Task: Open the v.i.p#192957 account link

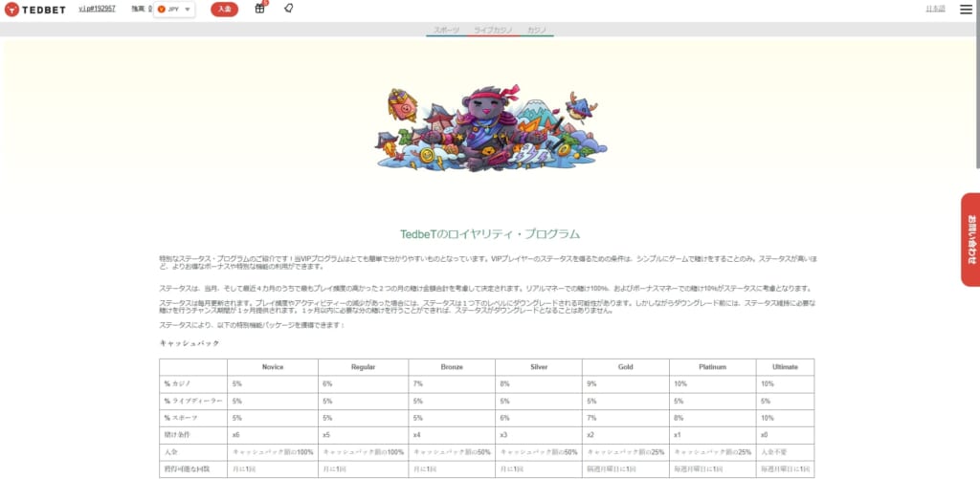Action: [97, 9]
